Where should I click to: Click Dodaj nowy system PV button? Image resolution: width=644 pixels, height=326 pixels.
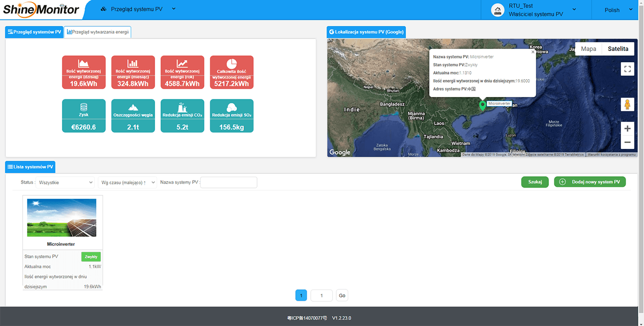[x=590, y=182]
